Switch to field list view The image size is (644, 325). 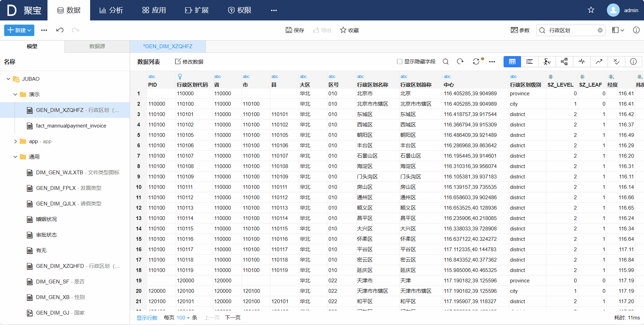click(x=530, y=62)
